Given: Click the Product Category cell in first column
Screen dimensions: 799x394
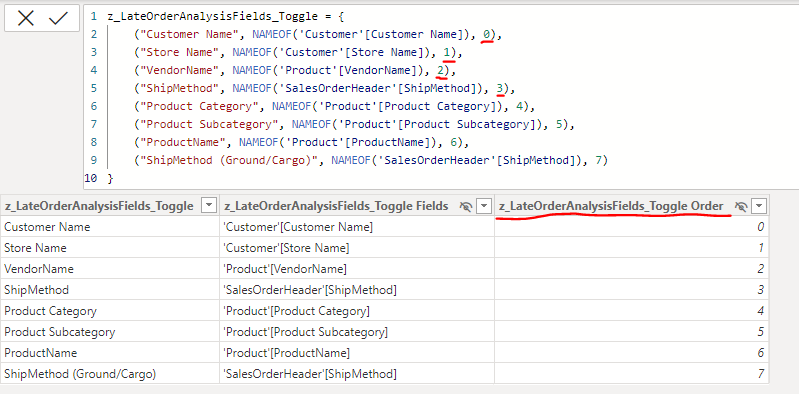Looking at the screenshot, I should (x=110, y=310).
